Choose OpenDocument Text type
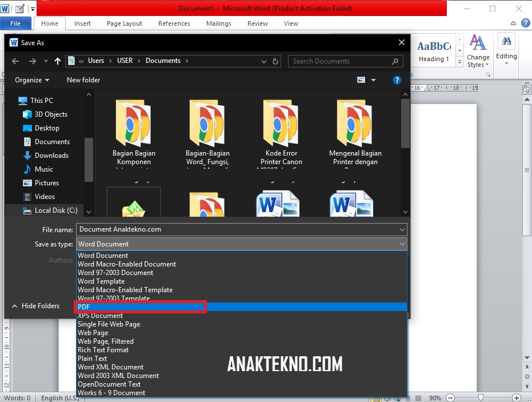532x402 pixels. (x=242, y=384)
